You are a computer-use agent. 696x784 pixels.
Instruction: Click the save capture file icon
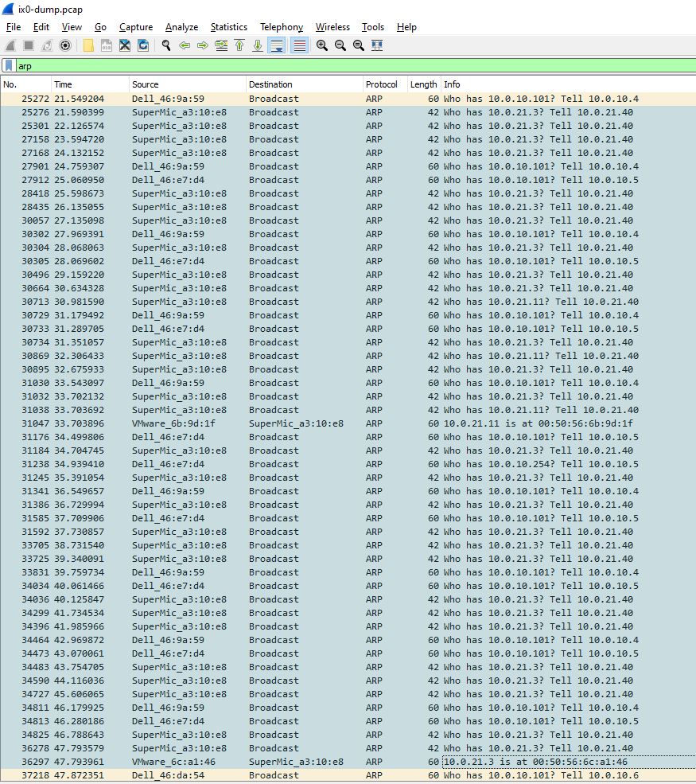107,46
